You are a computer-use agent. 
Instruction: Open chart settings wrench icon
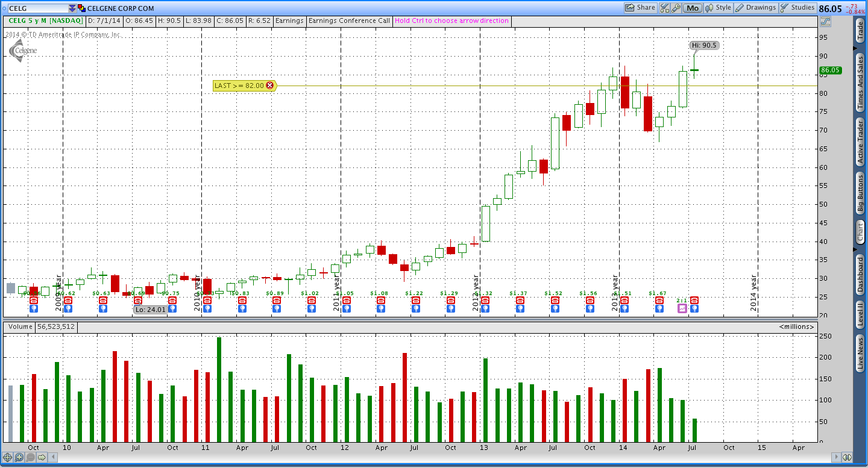click(676, 8)
